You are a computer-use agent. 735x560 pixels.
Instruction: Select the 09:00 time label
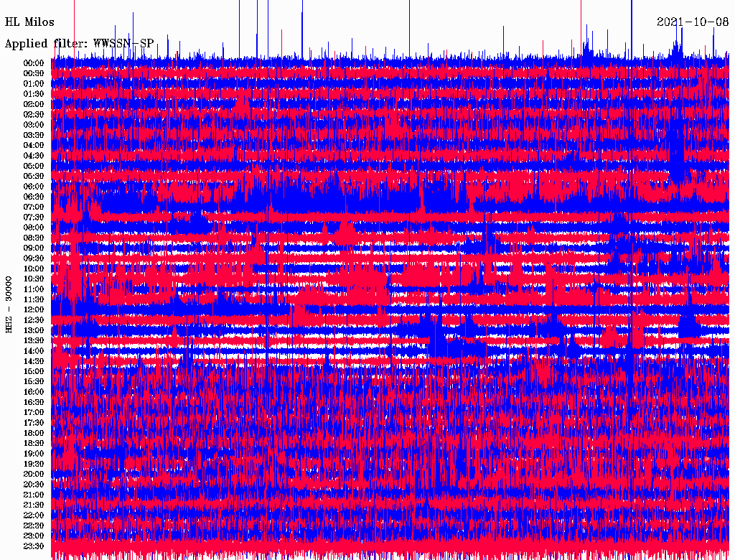point(34,248)
